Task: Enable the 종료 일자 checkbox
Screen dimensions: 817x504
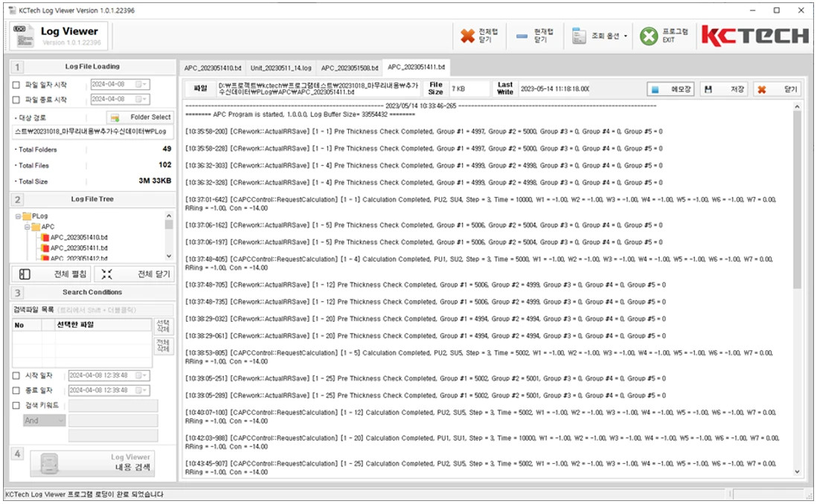Action: coord(16,390)
